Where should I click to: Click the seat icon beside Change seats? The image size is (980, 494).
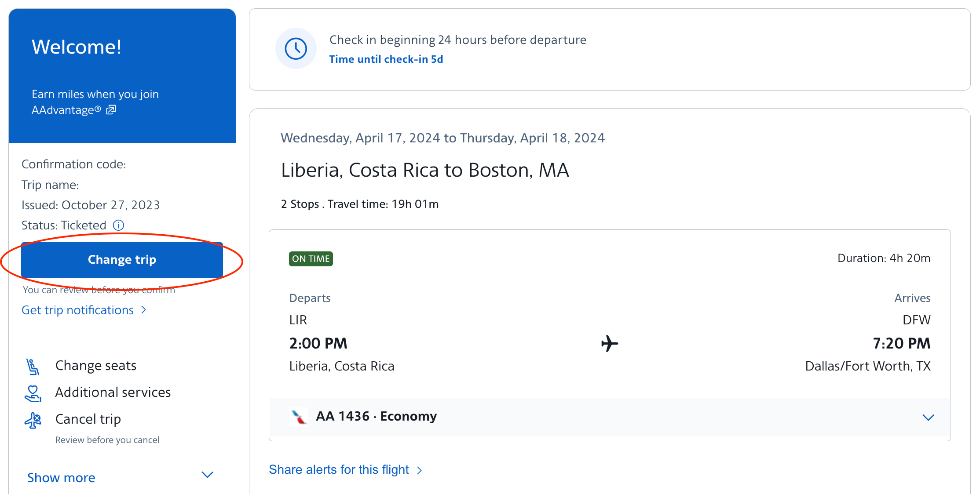[x=33, y=367]
